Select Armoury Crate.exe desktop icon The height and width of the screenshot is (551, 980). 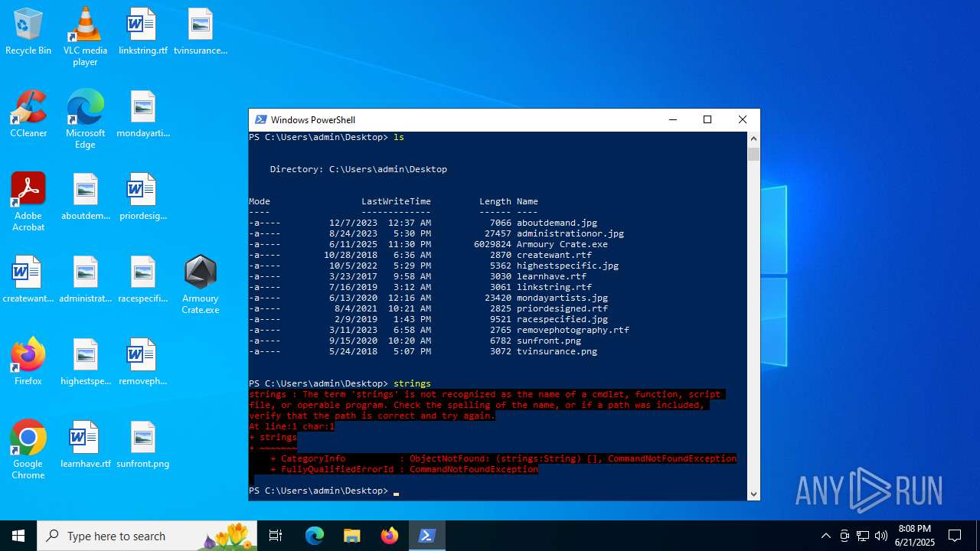[x=201, y=285]
